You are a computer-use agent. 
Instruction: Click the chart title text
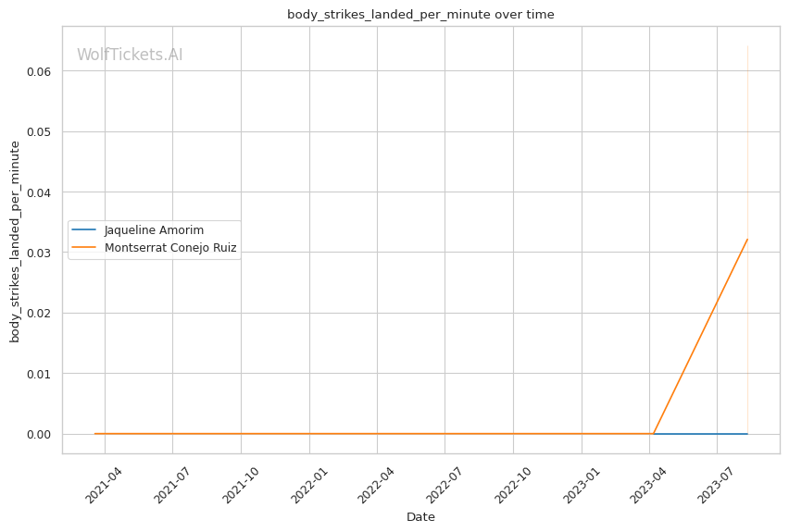click(420, 14)
